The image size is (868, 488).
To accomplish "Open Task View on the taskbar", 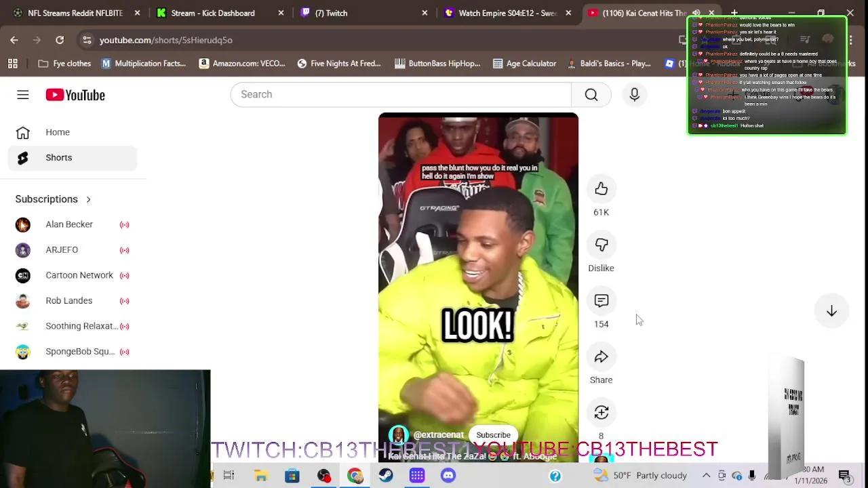I will click(x=229, y=475).
